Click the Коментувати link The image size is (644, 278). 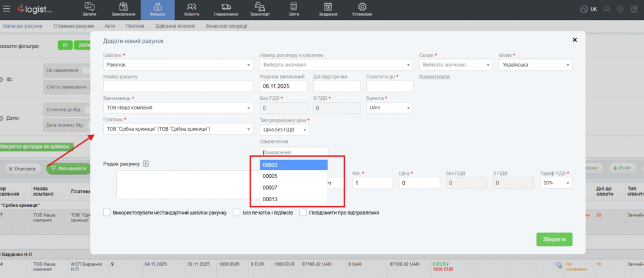point(434,76)
